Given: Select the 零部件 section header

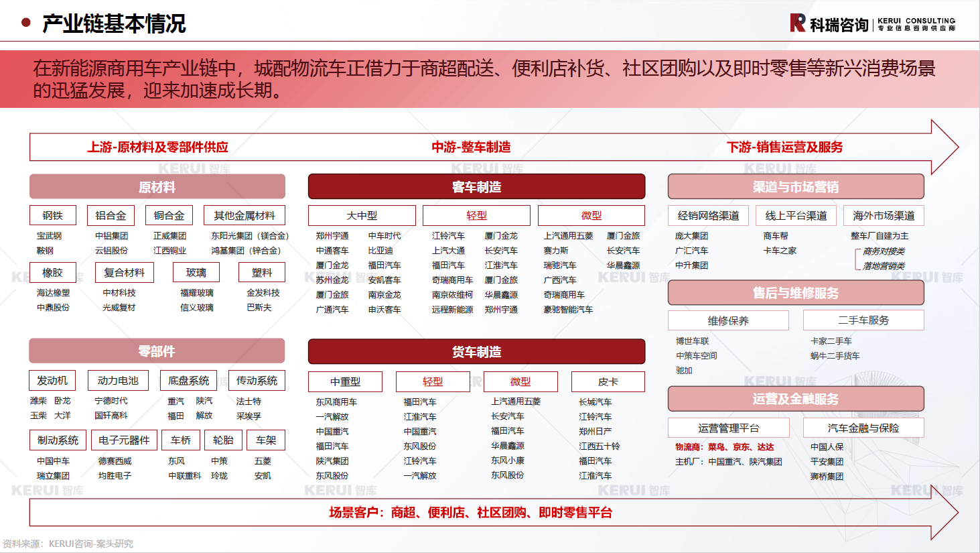Looking at the screenshot, I should coord(157,351).
